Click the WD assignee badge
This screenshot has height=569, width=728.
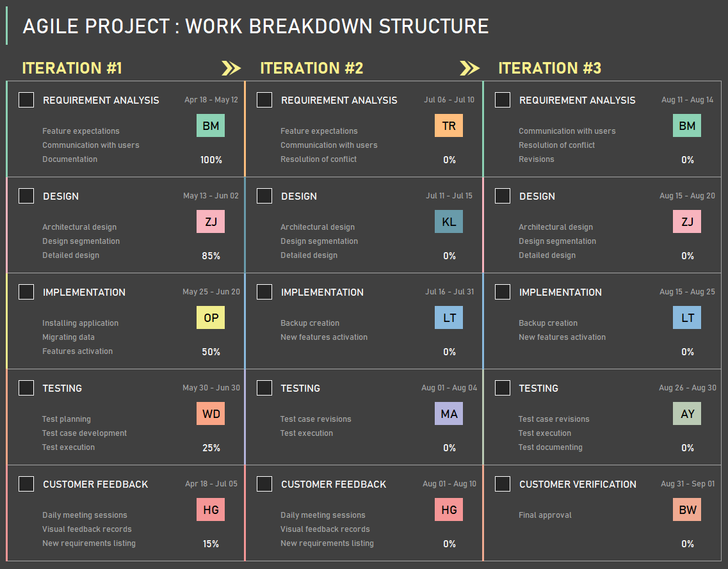point(211,414)
